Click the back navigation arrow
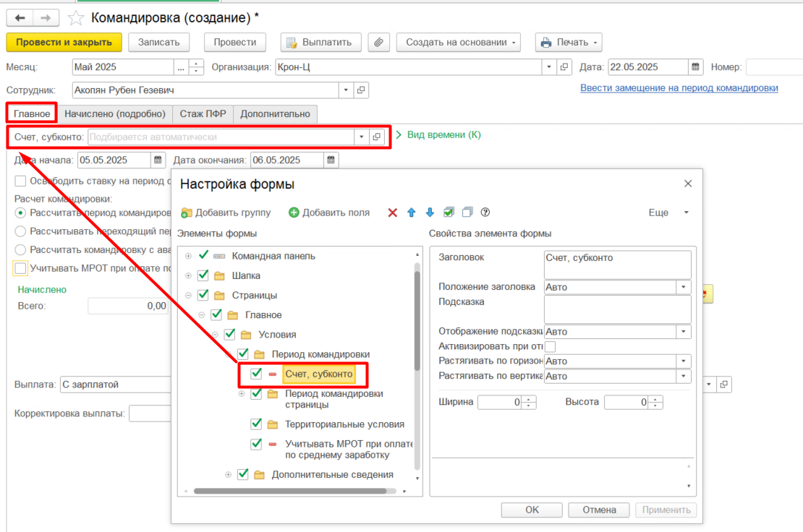This screenshot has width=803, height=532. pos(20,17)
